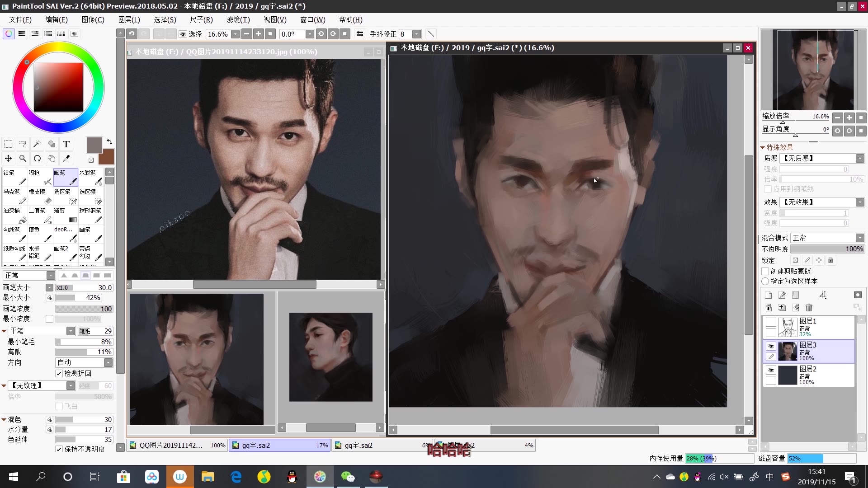Adjust the 不透明度 layer opacity slider
Image resolution: width=868 pixels, height=488 pixels.
[827, 249]
